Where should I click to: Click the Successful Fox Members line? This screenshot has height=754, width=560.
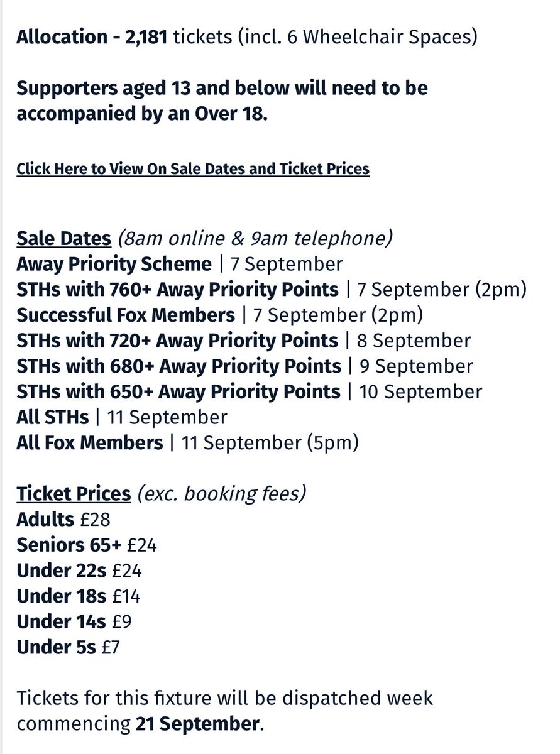219,315
